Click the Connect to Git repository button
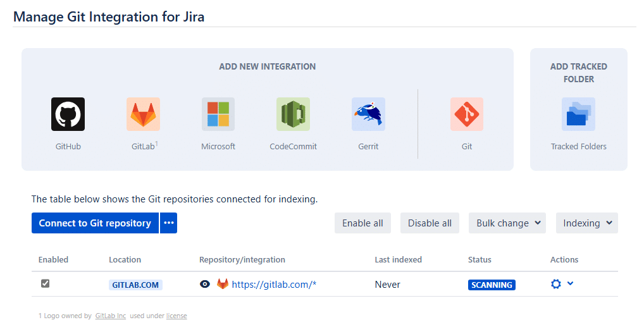Viewport: 644px width, 327px height. tap(95, 223)
